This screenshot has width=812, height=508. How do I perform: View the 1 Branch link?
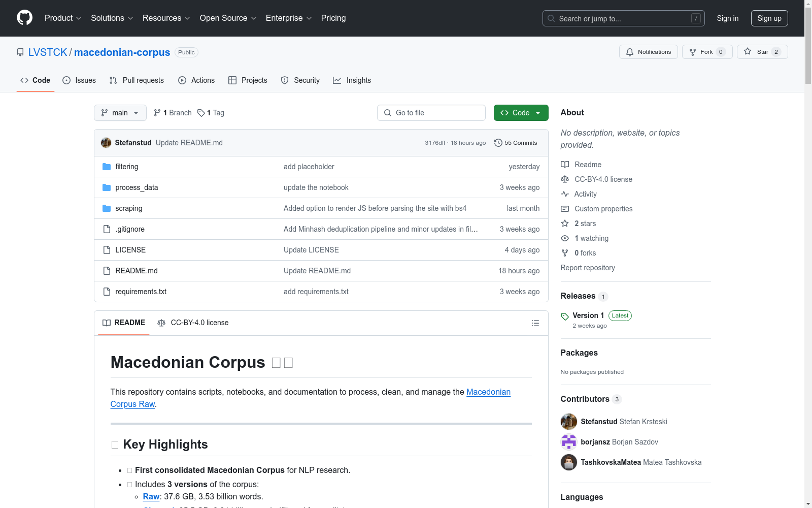[x=173, y=113]
